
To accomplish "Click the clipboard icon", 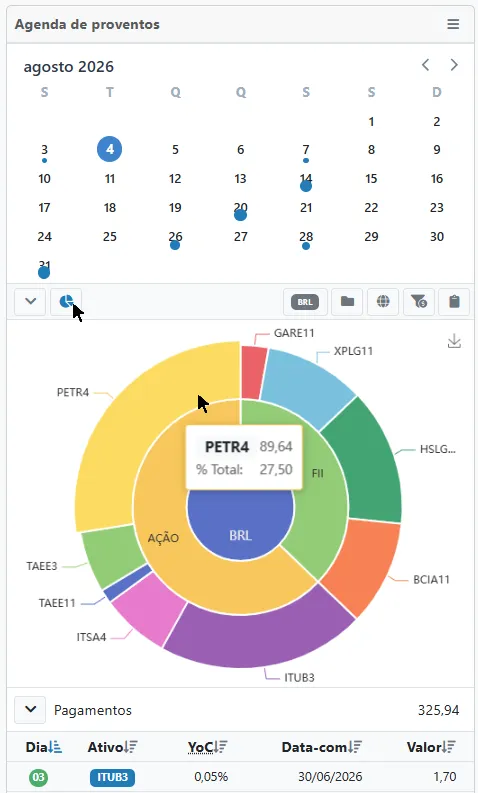I will pyautogui.click(x=454, y=302).
